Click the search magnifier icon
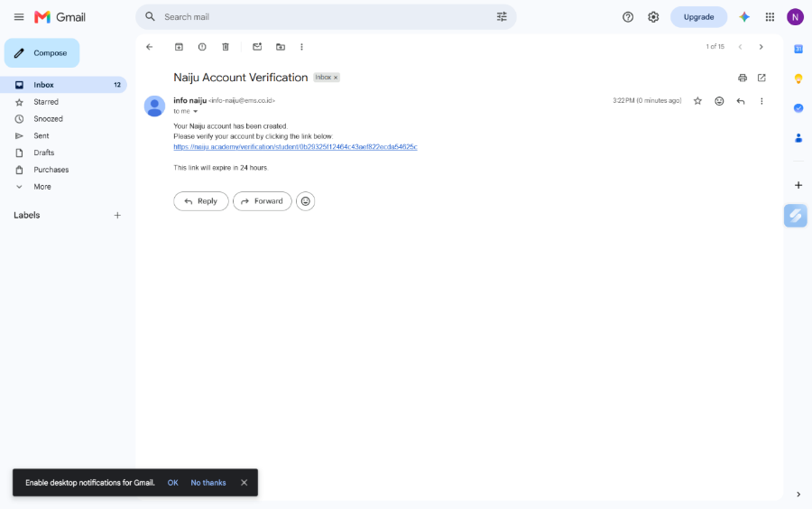 150,16
